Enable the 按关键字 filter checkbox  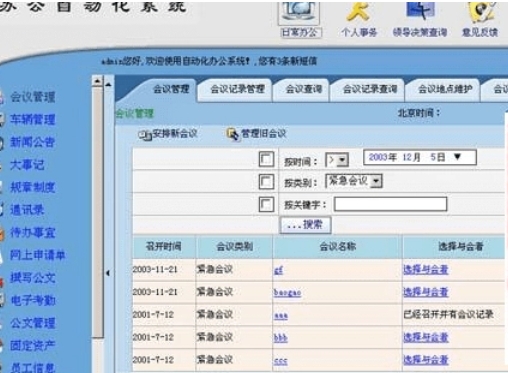tap(266, 204)
